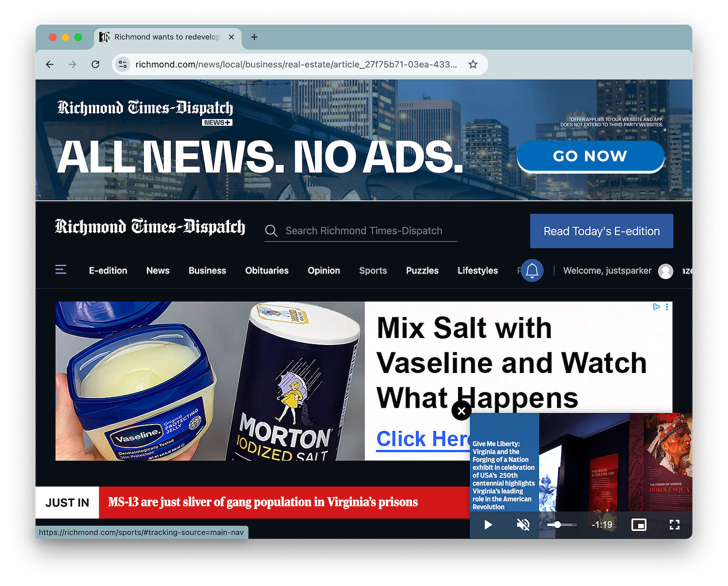Open the hamburger navigation menu
Screen dimensions: 728x586
(x=61, y=269)
